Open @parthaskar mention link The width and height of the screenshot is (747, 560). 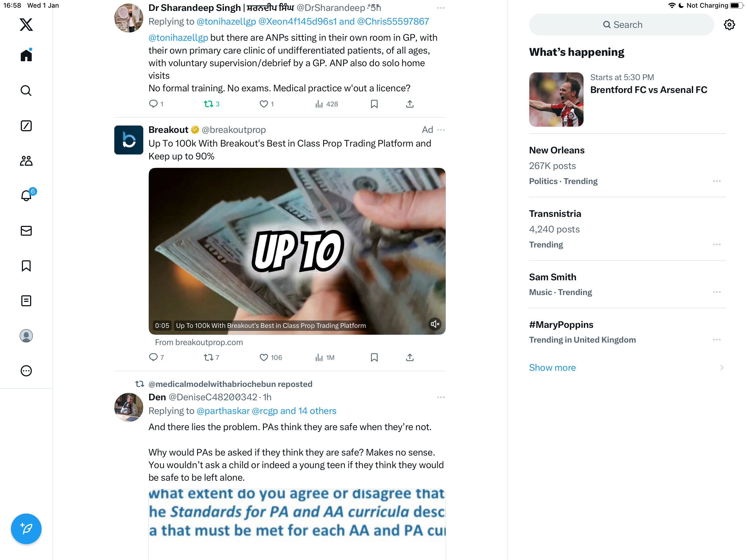223,411
